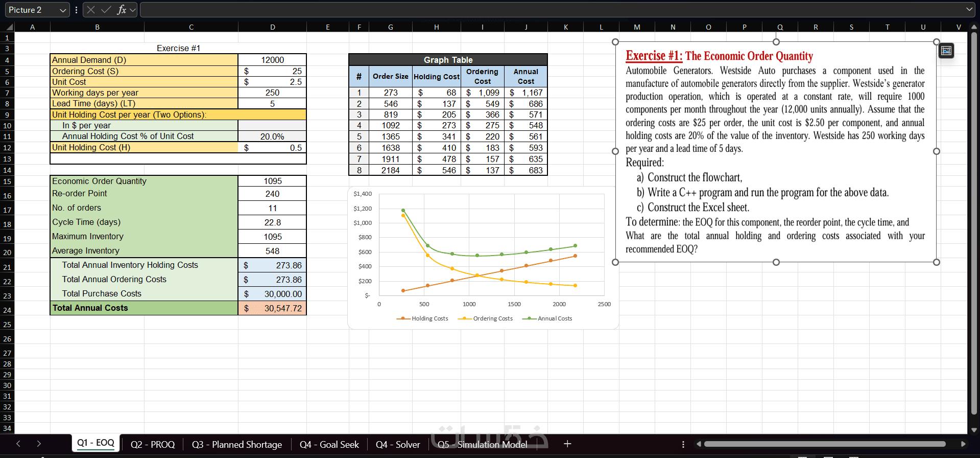Select Q5 - Simulation Model sheet tab
This screenshot has height=458, width=980.
pyautogui.click(x=482, y=444)
